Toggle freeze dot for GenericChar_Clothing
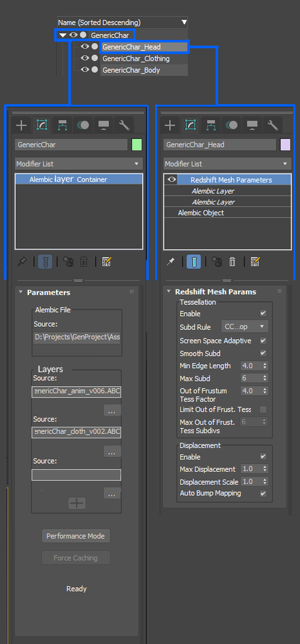The height and width of the screenshot is (644, 300). tap(95, 58)
